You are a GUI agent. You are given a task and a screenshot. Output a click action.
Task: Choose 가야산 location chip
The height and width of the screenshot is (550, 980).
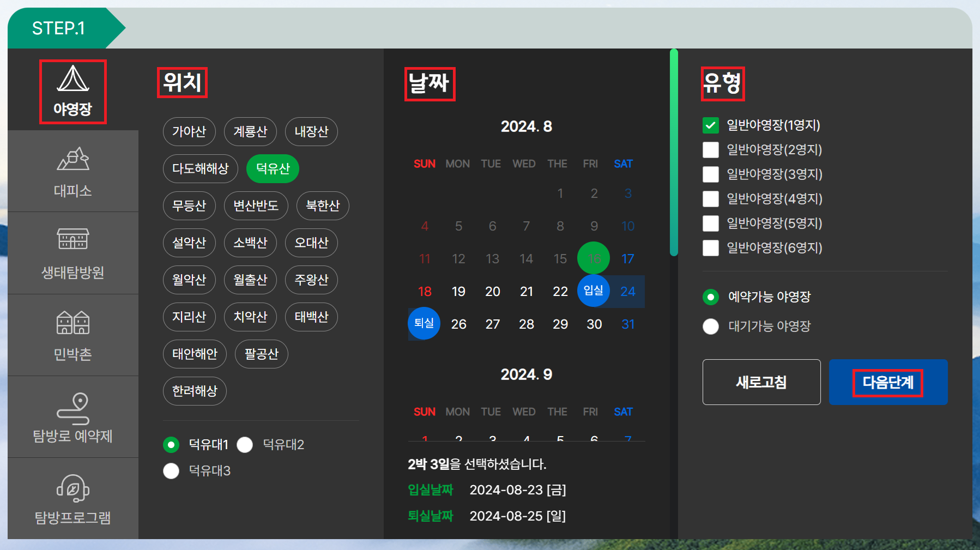(189, 132)
